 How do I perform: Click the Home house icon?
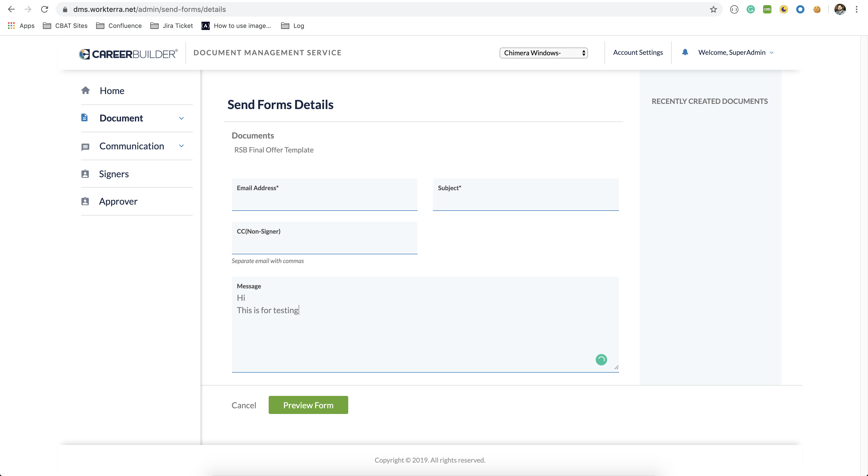pos(86,90)
